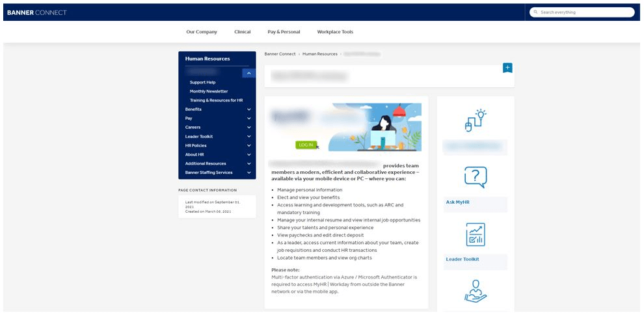644x317 pixels.
Task: Expand the Banner Staffing Services chevron
Action: coord(249,172)
